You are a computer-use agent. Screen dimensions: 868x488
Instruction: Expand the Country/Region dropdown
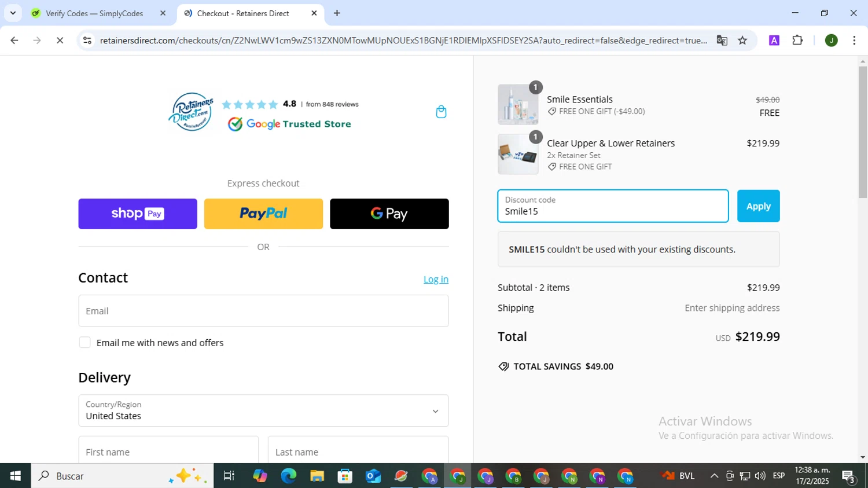click(x=263, y=410)
